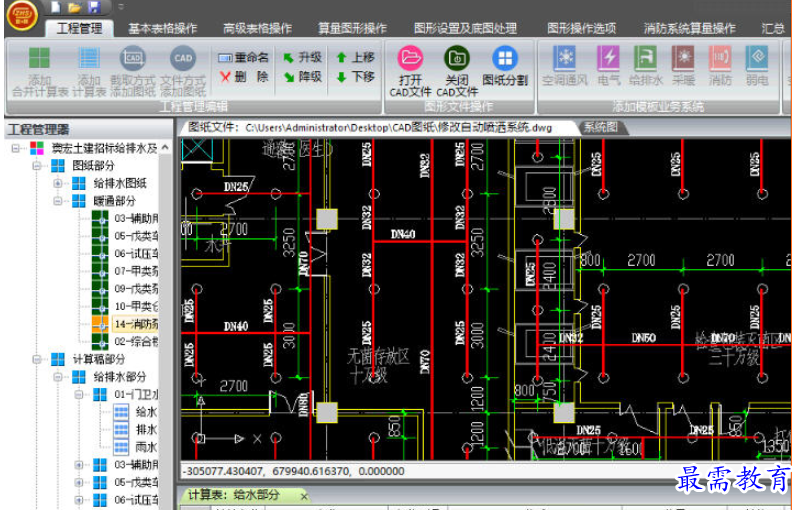This screenshot has height=510, width=799.
Task: Expand the 03-辅助 node under 给排水部分
Action: pyautogui.click(x=78, y=465)
